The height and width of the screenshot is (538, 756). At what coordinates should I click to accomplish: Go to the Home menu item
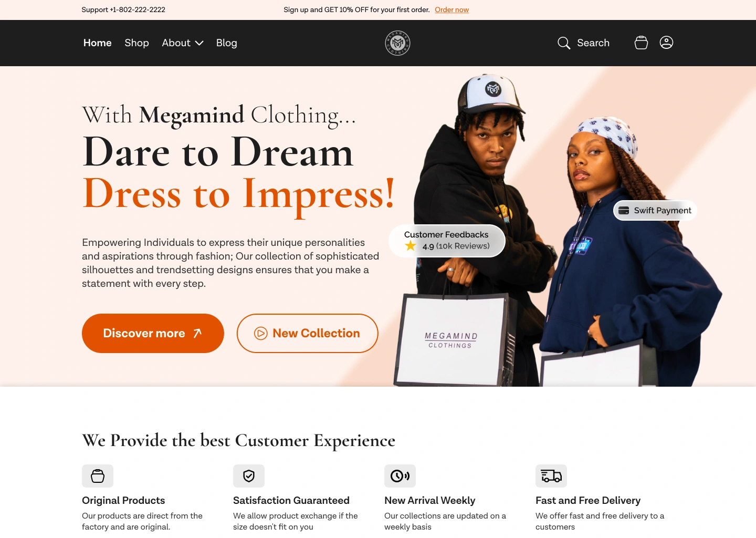[x=98, y=43]
